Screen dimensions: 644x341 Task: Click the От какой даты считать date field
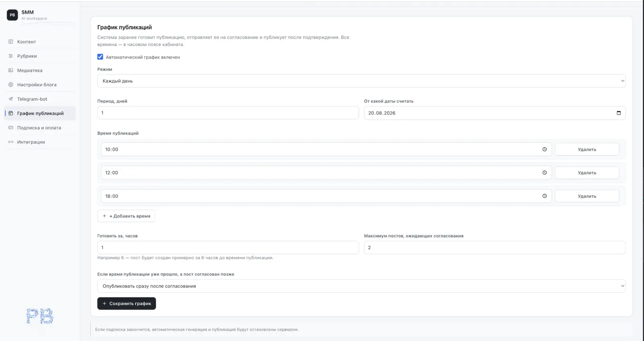click(495, 113)
